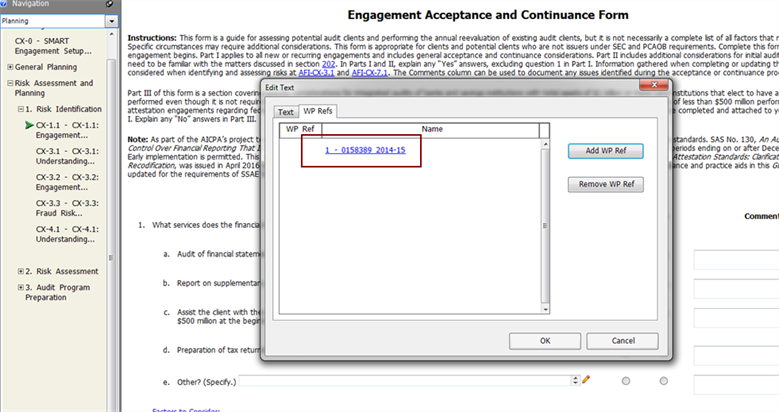Open CX-1.1 Engagement tree item
The width and height of the screenshot is (779, 412).
tap(67, 130)
